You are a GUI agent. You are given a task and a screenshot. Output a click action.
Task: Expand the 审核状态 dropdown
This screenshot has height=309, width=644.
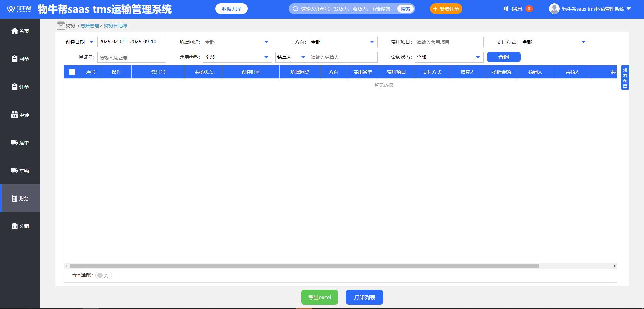point(449,57)
